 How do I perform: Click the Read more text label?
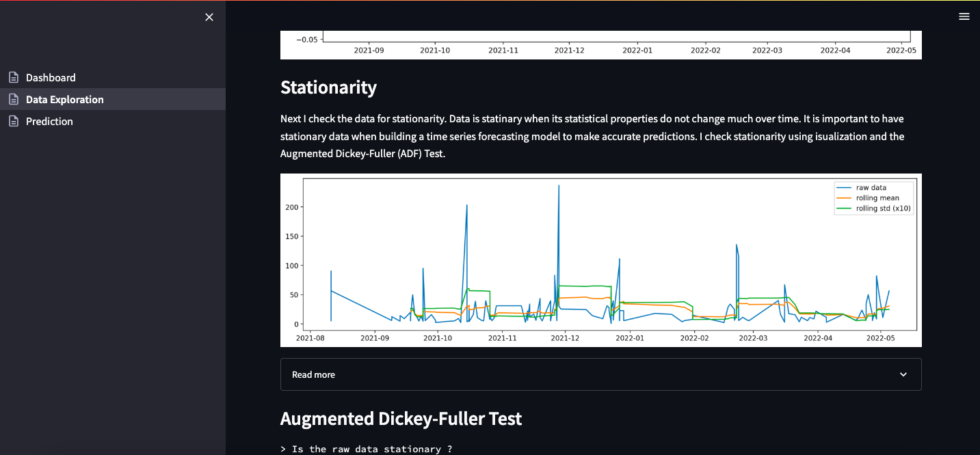tap(313, 374)
